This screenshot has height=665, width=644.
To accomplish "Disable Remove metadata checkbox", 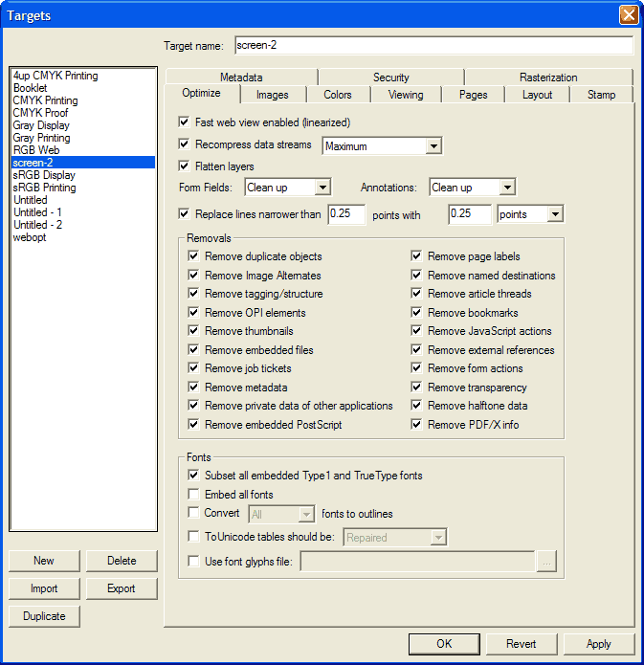I will [x=194, y=388].
